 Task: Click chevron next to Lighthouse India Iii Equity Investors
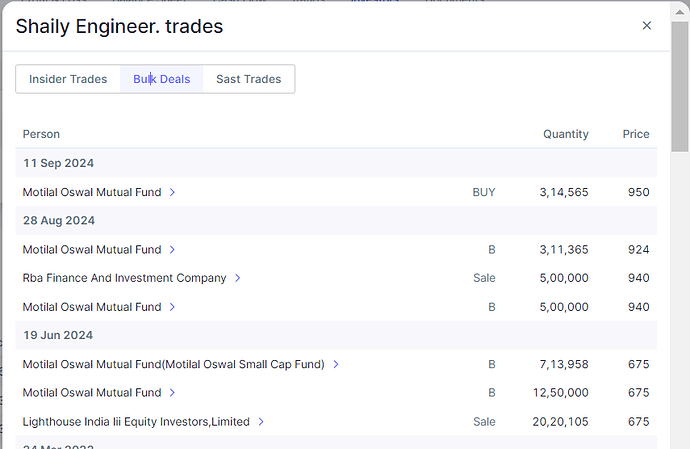pos(261,422)
